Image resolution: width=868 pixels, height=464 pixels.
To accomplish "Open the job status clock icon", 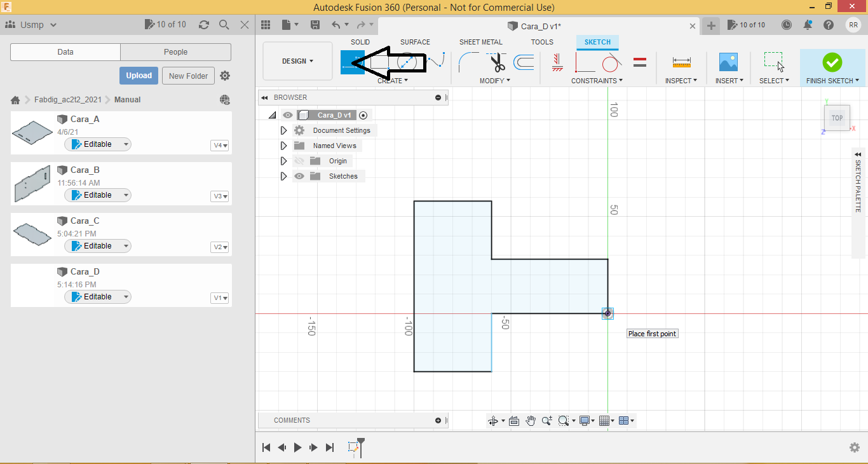I will [787, 25].
